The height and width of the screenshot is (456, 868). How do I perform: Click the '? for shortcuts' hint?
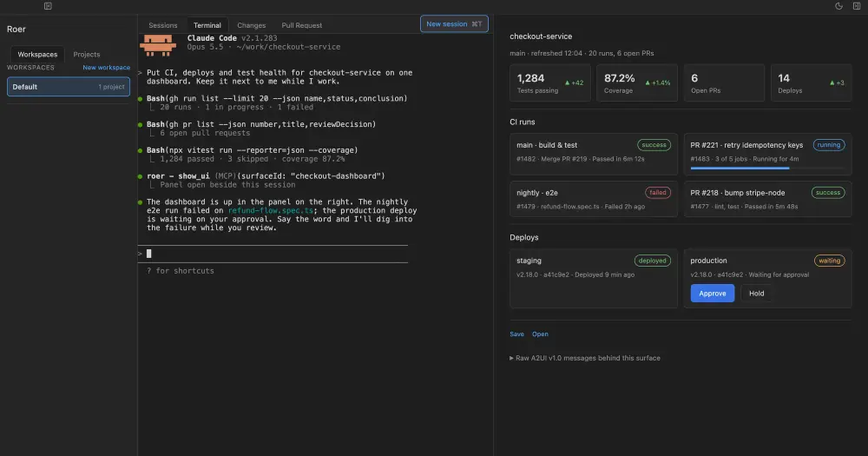pos(181,271)
